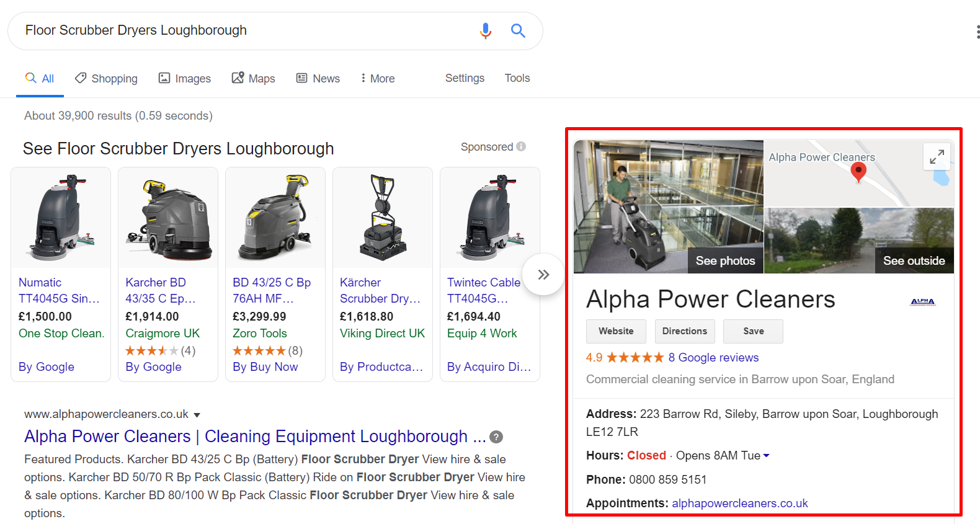Screen dimensions: 980x524
Task: Open the Karcher BD 43/35 C product image
Action: pos(168,218)
